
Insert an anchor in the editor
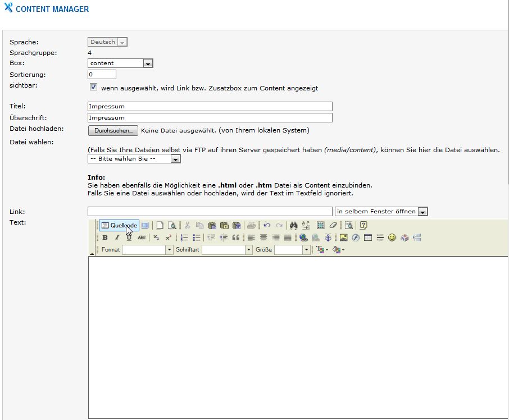tap(328, 238)
